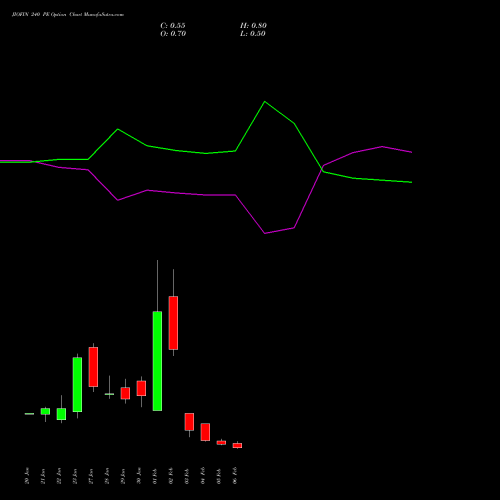The image size is (500, 500).
Task: Select the red candle above 27 Jan
Action: point(93,367)
